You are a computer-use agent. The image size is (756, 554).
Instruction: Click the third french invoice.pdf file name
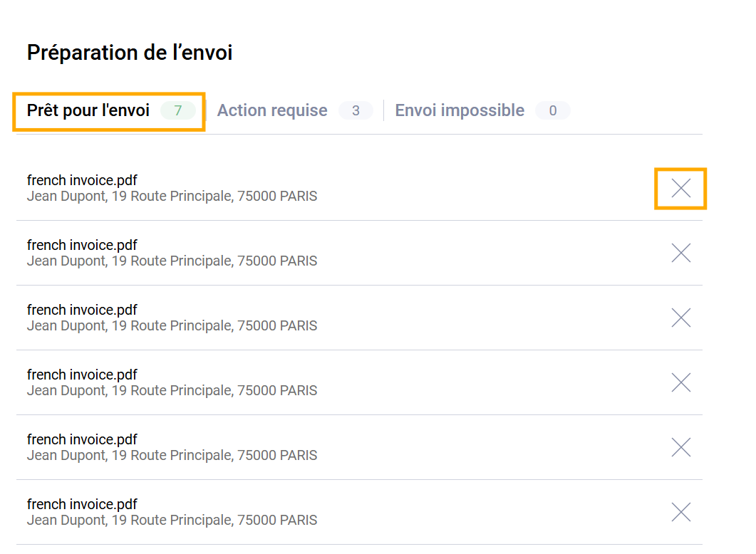click(x=82, y=310)
